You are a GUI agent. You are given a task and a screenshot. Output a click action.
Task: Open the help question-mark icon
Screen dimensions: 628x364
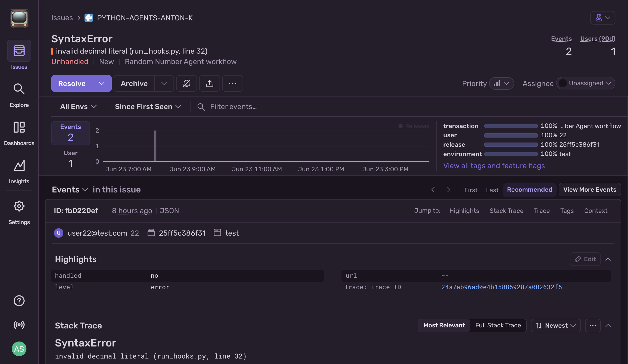click(19, 301)
